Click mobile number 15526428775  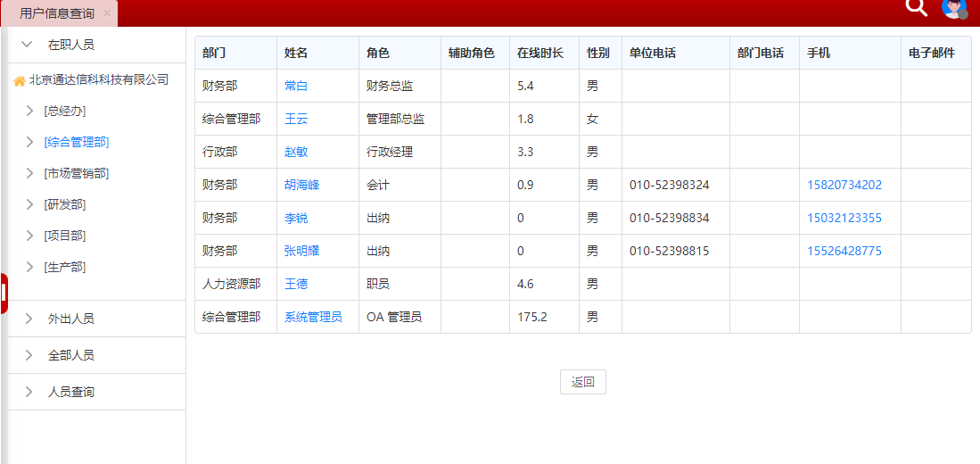844,252
